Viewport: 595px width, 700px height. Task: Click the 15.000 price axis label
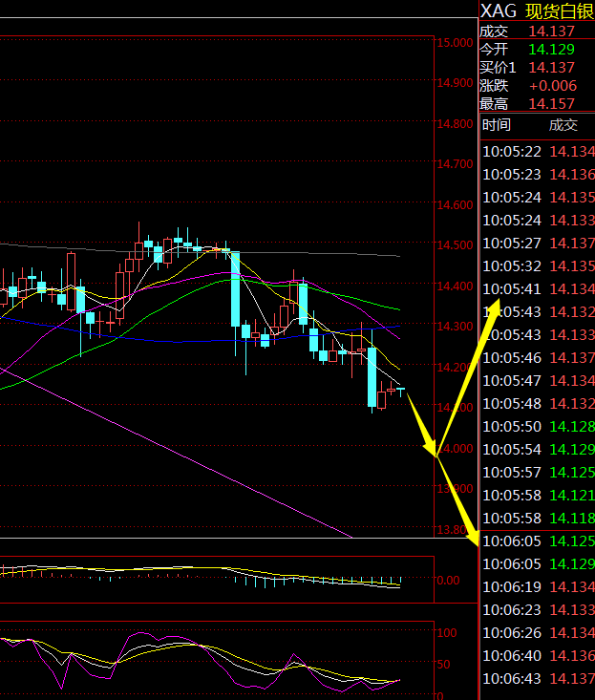coord(455,43)
